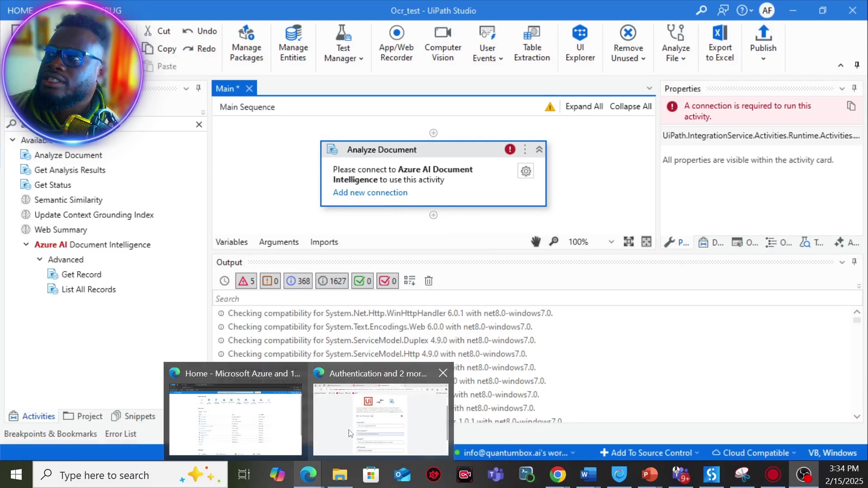The image size is (868, 488).
Task: Undo the last action
Action: click(x=199, y=31)
